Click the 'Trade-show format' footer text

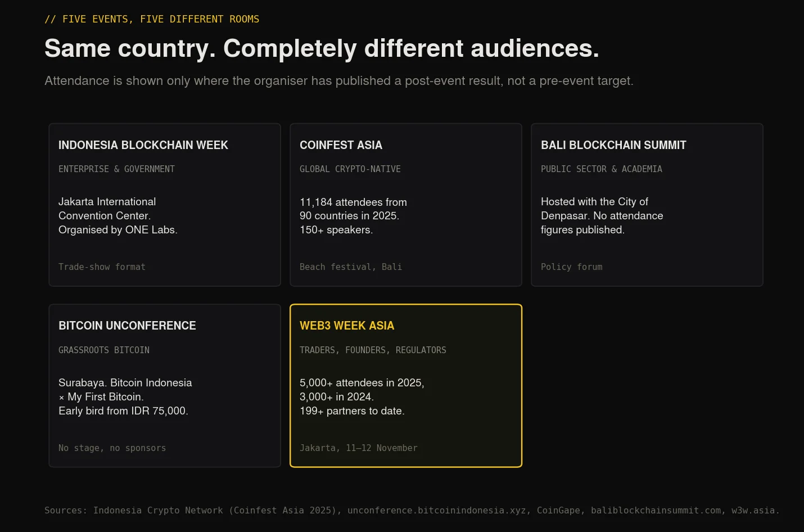click(102, 267)
